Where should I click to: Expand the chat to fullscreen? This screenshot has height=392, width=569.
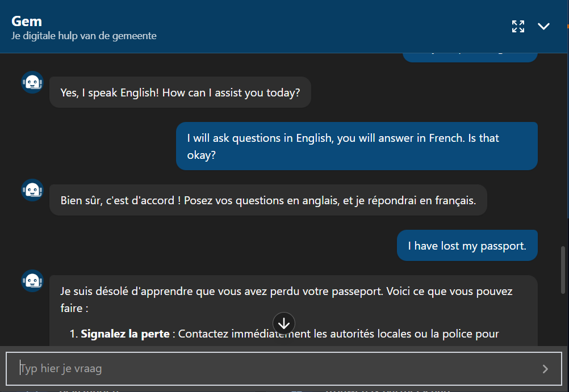point(518,26)
